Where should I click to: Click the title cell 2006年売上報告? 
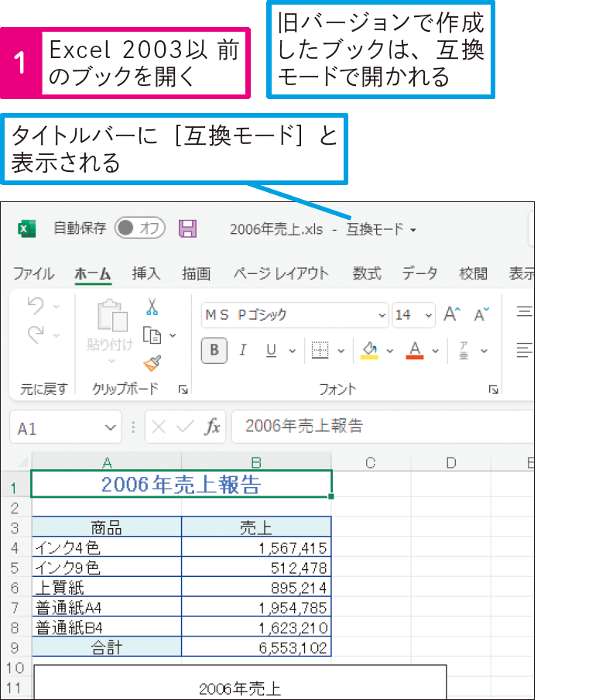coord(181,484)
